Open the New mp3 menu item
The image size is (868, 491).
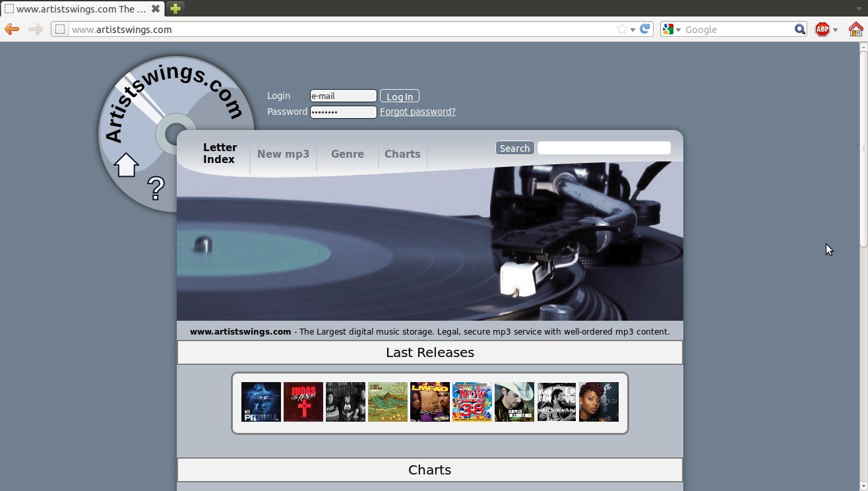pos(283,154)
